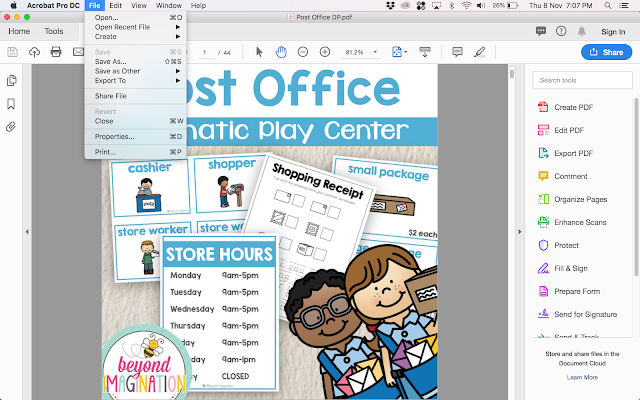Expand the left navigation pane arrow
The width and height of the screenshot is (640, 400).
[27, 232]
